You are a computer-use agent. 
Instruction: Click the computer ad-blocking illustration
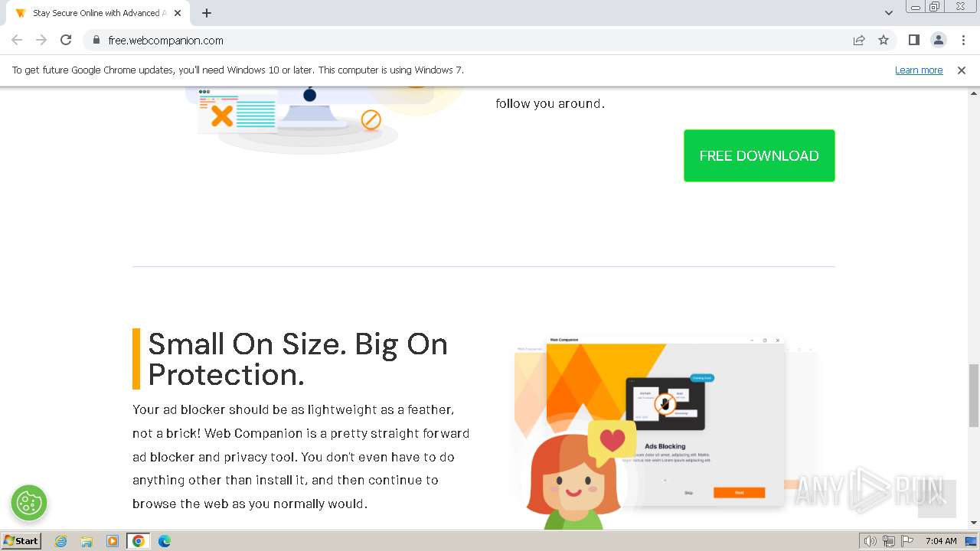coord(322,119)
